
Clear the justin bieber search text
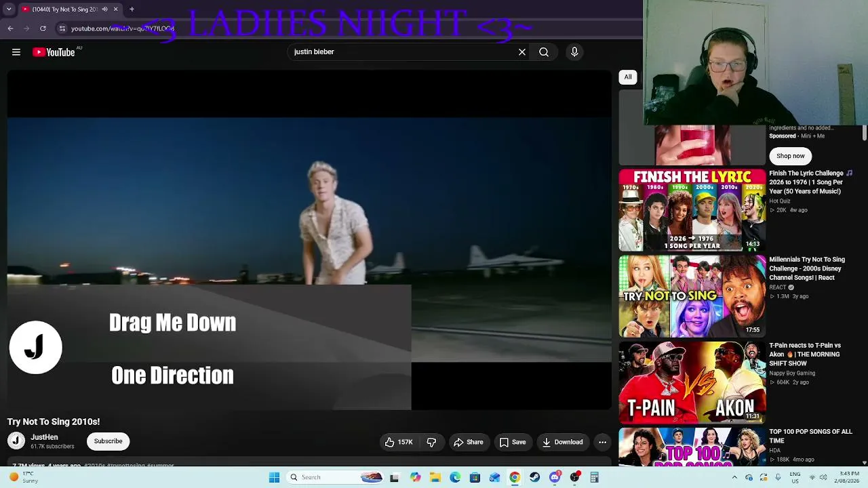click(522, 52)
